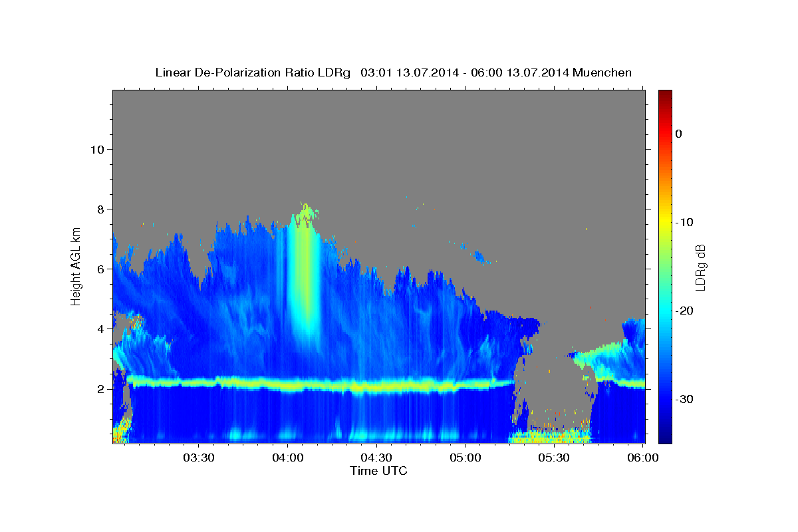Click the 'LDRg dB' colorbar title
The height and width of the screenshot is (532, 798).
coord(700,267)
